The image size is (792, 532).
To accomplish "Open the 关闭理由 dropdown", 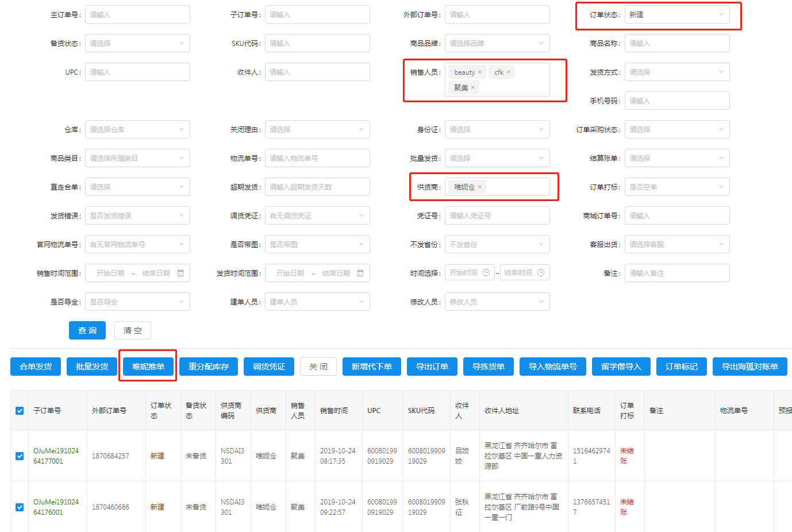I will tap(317, 129).
